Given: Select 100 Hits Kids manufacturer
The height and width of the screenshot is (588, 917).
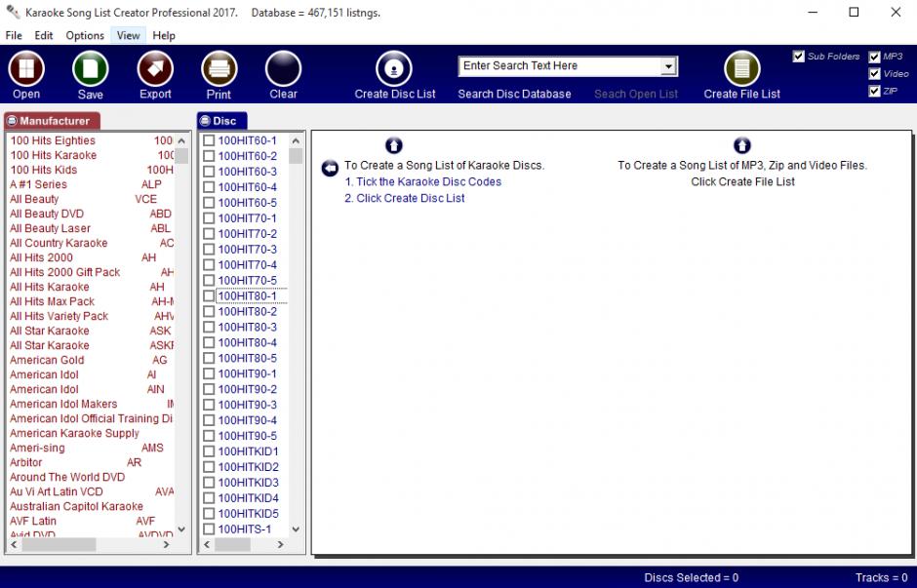Looking at the screenshot, I should (92, 170).
